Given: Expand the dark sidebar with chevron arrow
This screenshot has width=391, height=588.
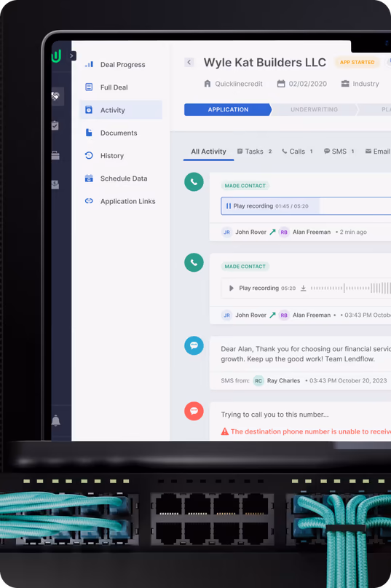Looking at the screenshot, I should click(71, 56).
